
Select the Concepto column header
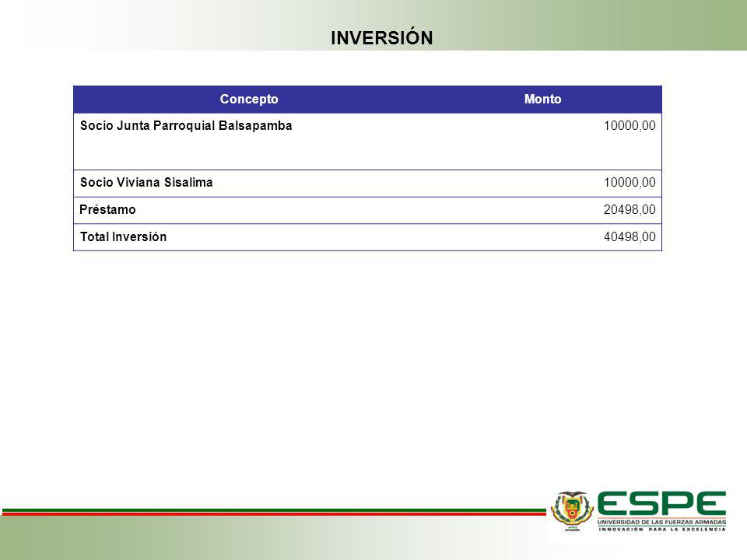click(x=249, y=99)
